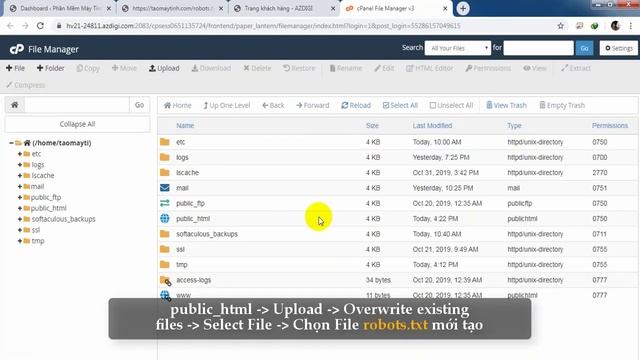Image resolution: width=640 pixels, height=360 pixels.
Task: Select the etc folder icon in list
Action: tap(164, 142)
